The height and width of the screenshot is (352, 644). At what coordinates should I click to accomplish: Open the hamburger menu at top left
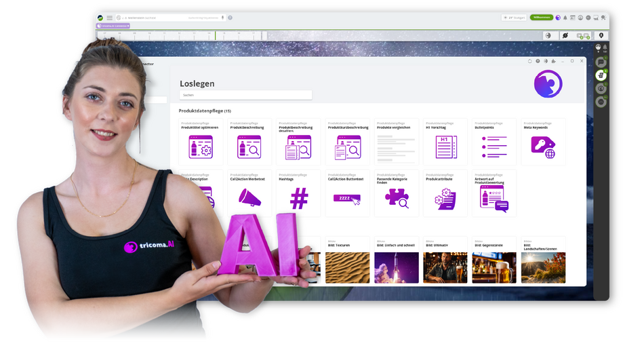pyautogui.click(x=110, y=18)
